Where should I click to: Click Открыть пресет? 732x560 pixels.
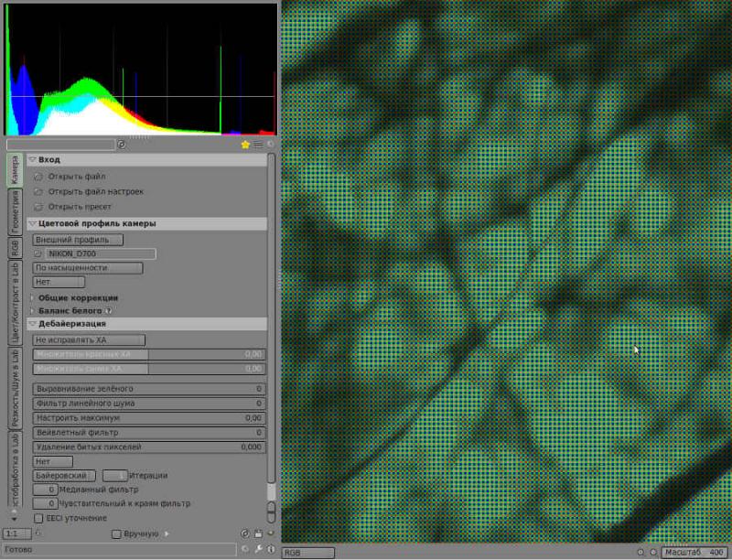(x=80, y=207)
